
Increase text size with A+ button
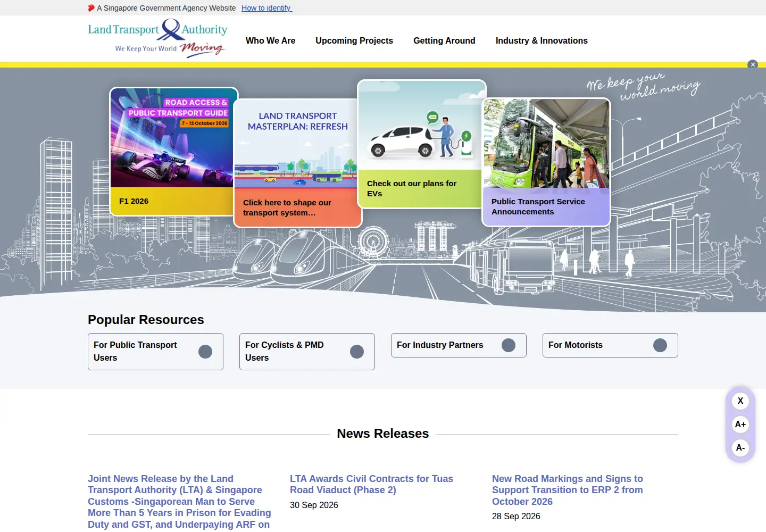coord(740,425)
